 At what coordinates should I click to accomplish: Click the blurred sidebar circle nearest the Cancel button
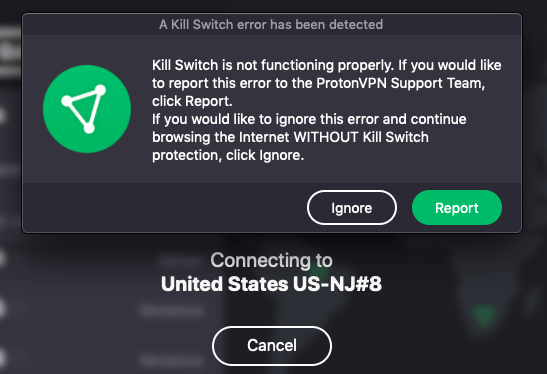(x=2, y=358)
